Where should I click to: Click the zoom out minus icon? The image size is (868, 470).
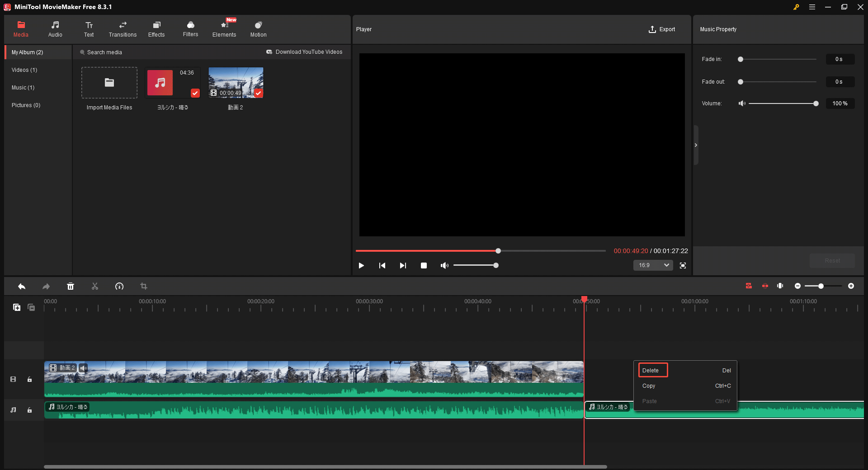click(x=797, y=286)
